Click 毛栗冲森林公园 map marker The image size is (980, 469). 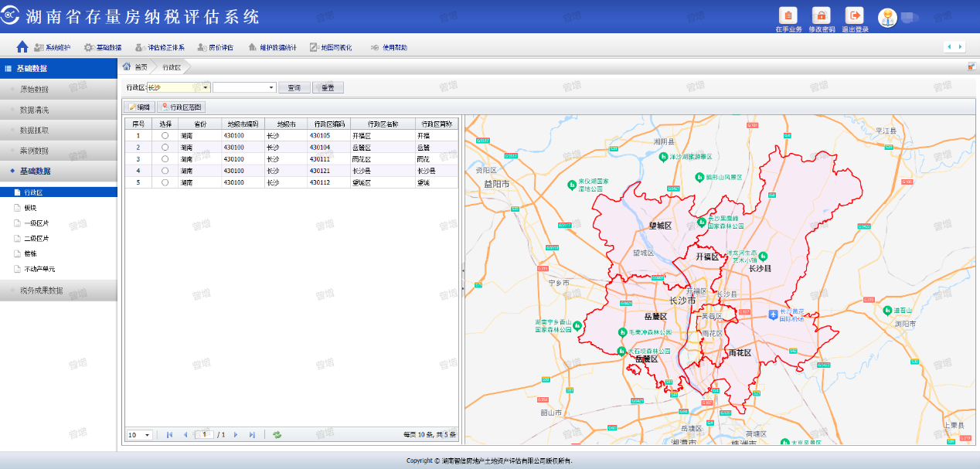621,332
